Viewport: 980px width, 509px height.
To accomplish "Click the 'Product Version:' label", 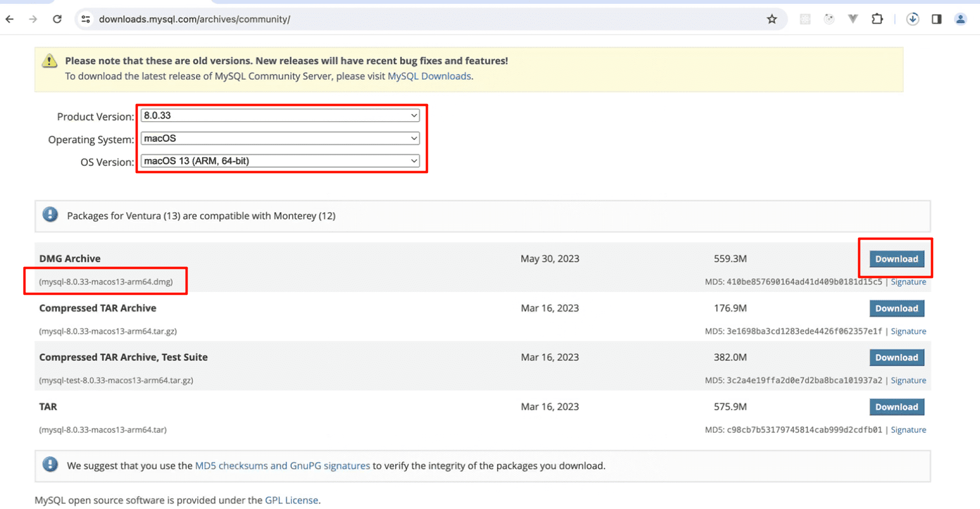I will click(95, 117).
